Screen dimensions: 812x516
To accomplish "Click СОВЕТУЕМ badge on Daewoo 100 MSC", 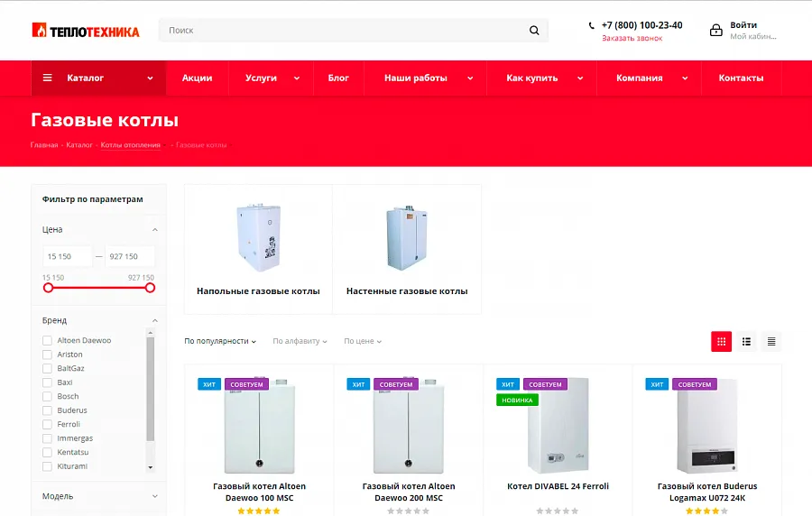I will [x=246, y=384].
